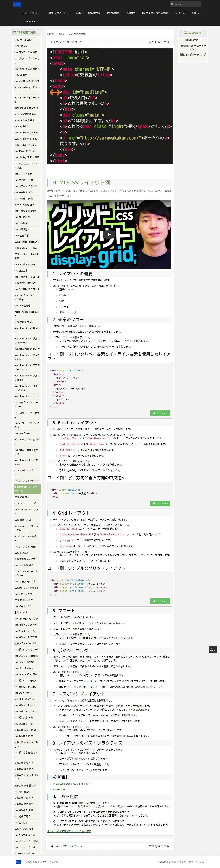The height and width of the screenshot is (868, 220).
Task: Click Try case under the header/footer code example
Action: click(160, 413)
